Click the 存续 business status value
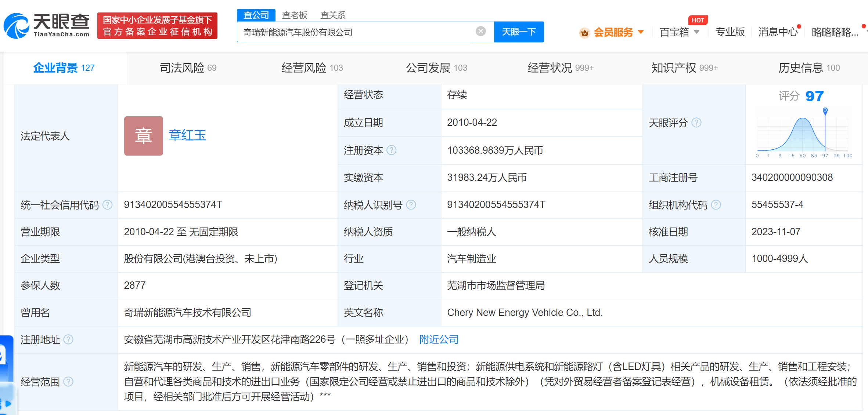 click(x=457, y=95)
